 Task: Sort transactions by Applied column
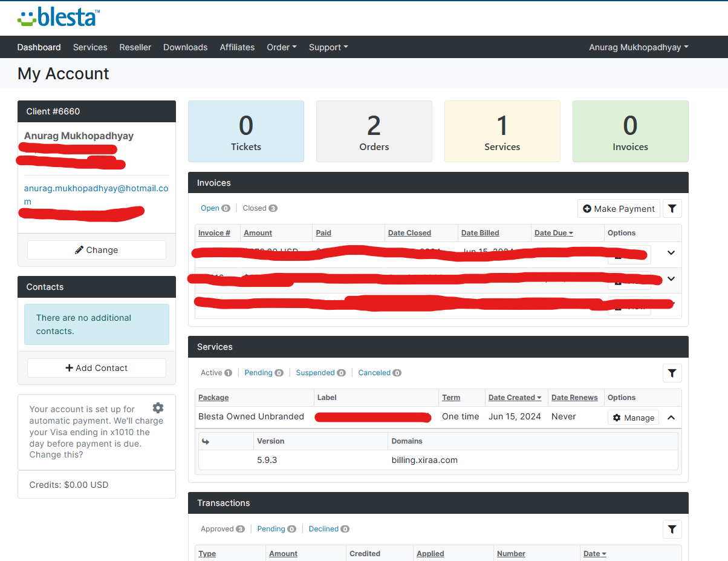tap(430, 554)
